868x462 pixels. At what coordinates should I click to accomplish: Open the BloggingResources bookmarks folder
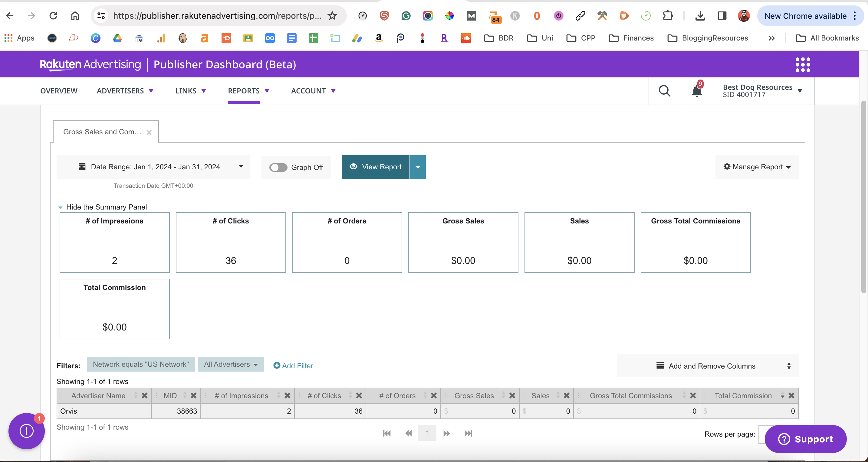708,38
